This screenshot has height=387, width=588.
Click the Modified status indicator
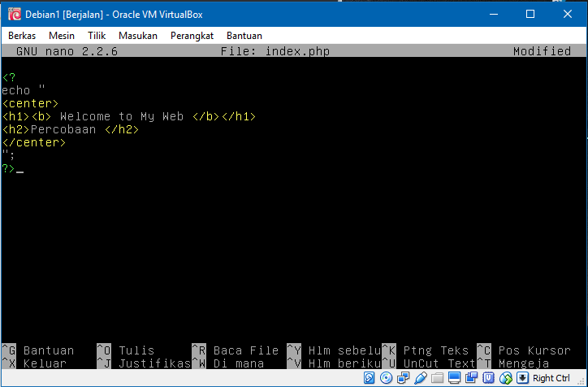pyautogui.click(x=542, y=51)
